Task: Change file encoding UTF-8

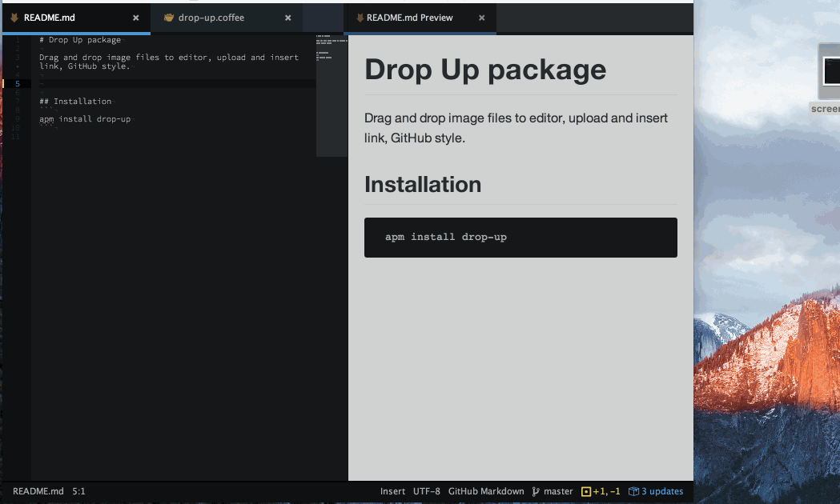Action: click(427, 491)
